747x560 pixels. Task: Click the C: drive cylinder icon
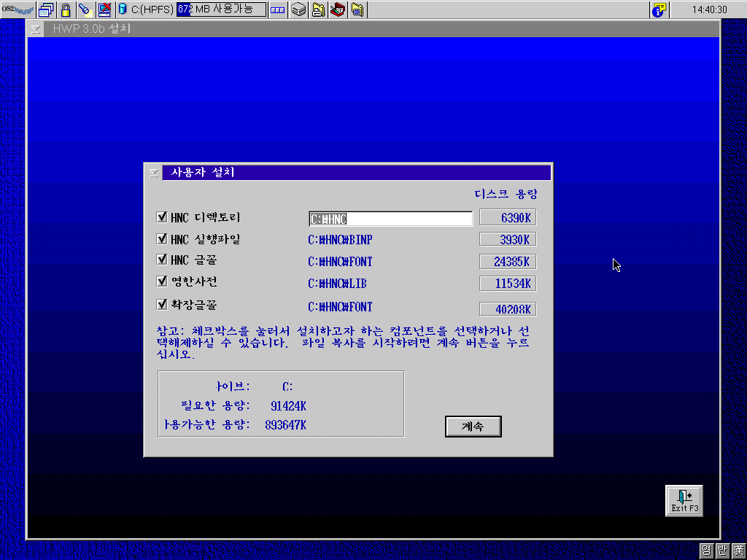pos(123,9)
